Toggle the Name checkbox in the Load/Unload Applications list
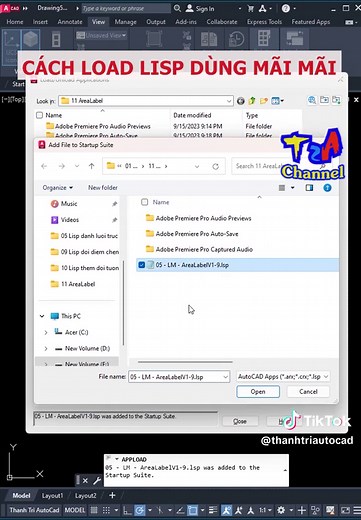 coord(39,115)
